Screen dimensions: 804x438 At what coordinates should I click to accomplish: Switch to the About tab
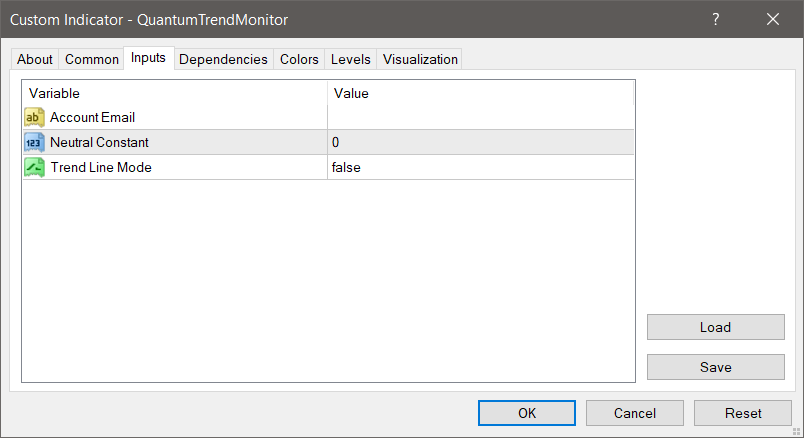point(35,60)
